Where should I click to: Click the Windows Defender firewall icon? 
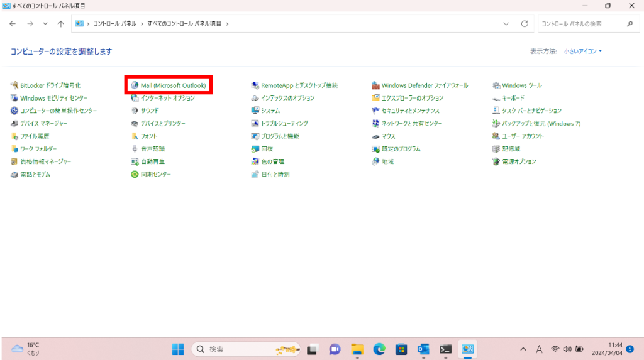(376, 85)
